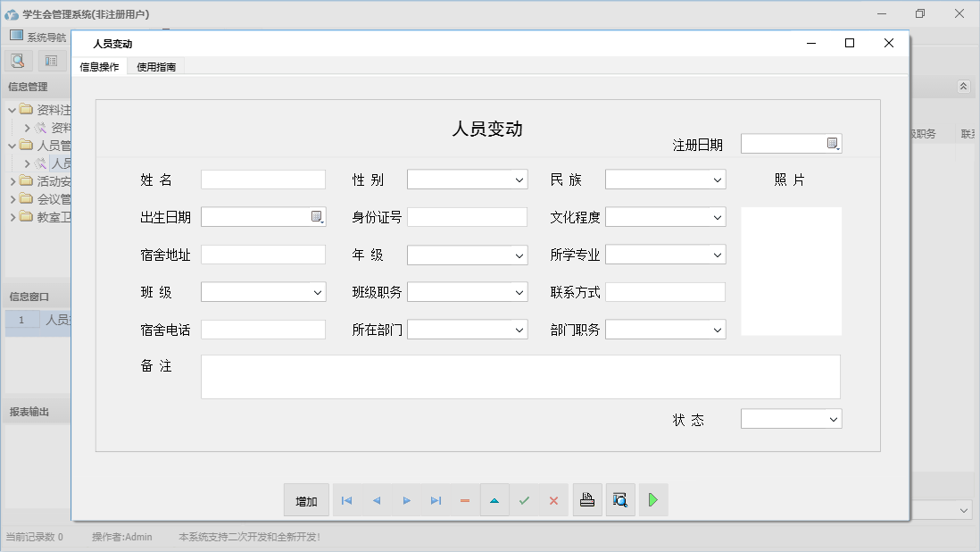Advance to the next record
Screen dimensions: 980x552
[406, 500]
